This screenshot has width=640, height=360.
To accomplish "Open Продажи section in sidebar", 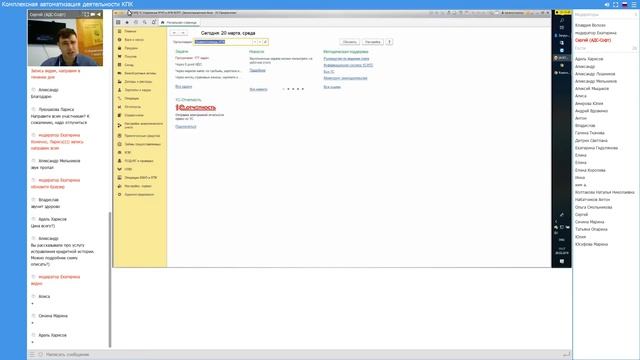I will [131, 48].
